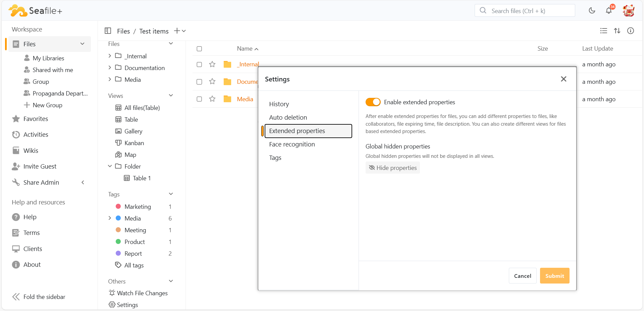Screen dimensions: 644x311
Task: Click the Hide properties button
Action: tap(392, 168)
